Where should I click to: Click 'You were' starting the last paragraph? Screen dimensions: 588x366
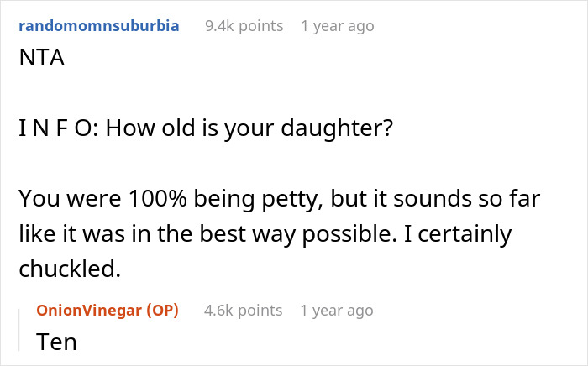[55, 199]
